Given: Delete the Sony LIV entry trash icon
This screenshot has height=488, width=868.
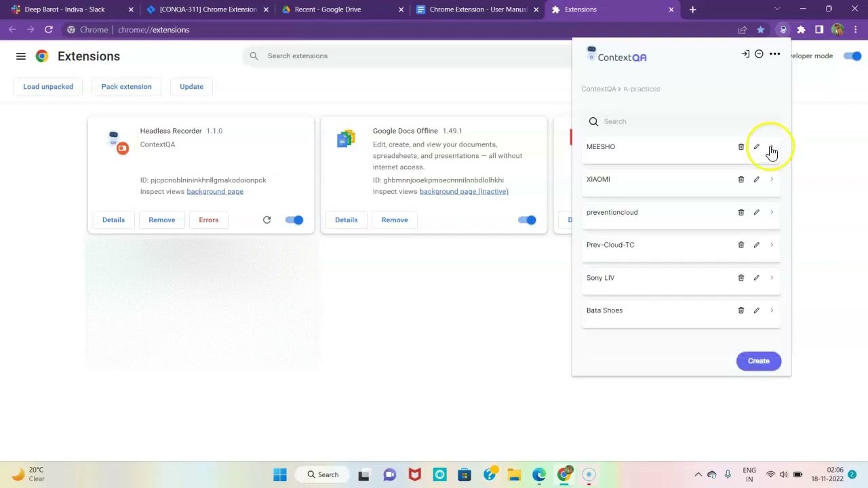Looking at the screenshot, I should (x=741, y=278).
